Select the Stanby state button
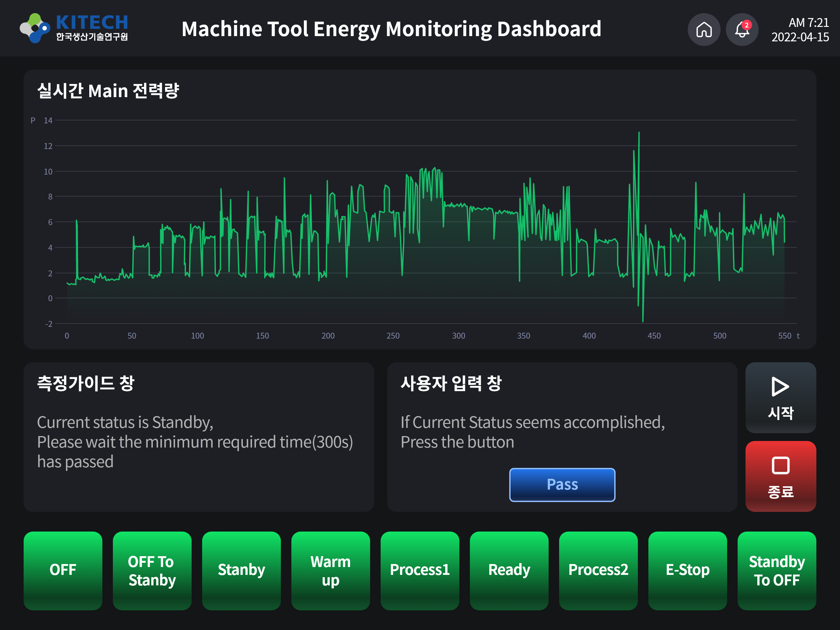The image size is (840, 630). [x=241, y=570]
